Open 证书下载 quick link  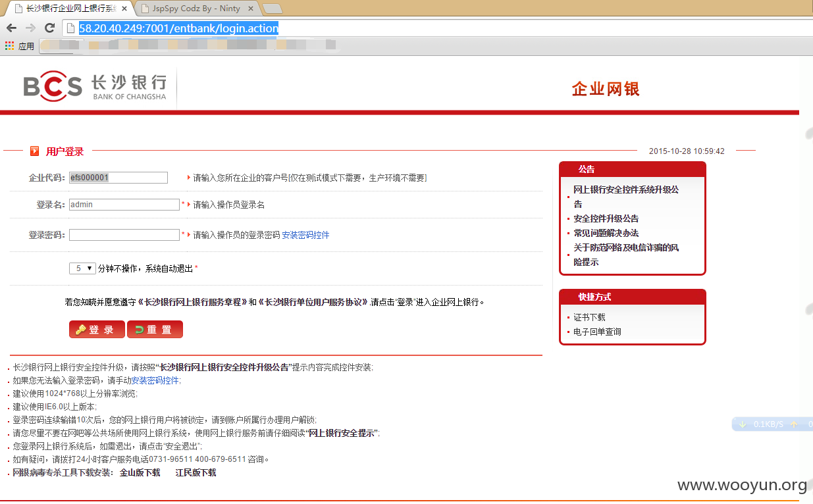(x=589, y=317)
